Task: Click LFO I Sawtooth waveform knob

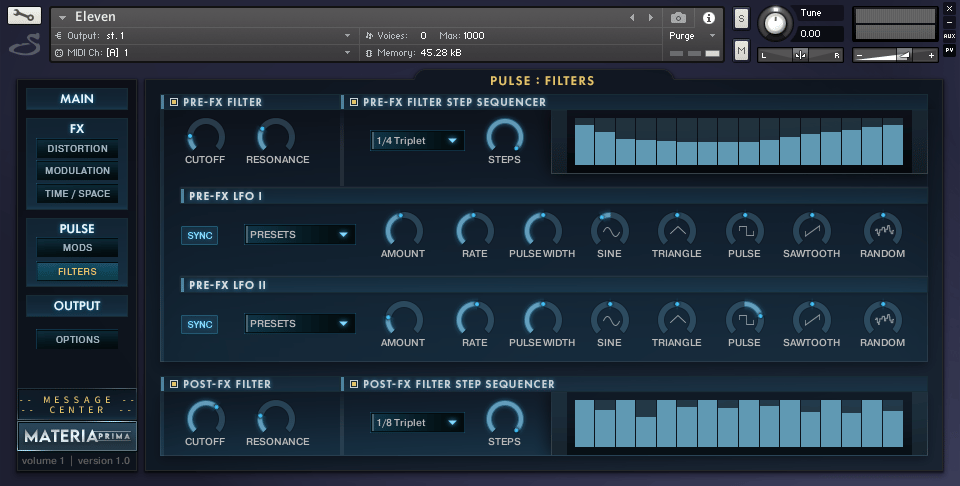Action: [812, 231]
